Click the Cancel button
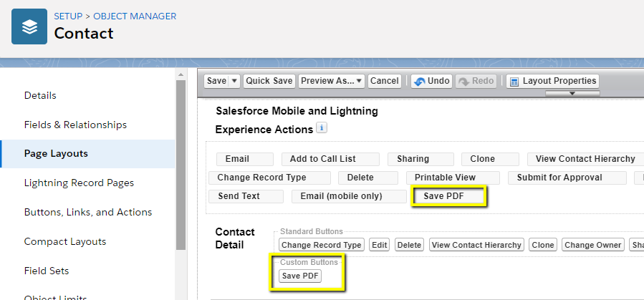The height and width of the screenshot is (300, 644). (384, 81)
